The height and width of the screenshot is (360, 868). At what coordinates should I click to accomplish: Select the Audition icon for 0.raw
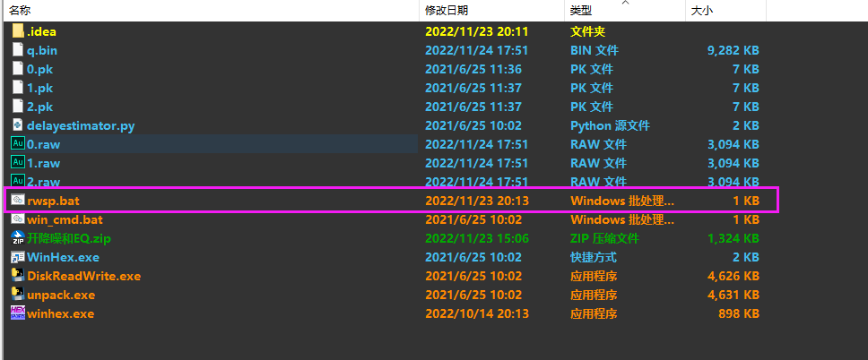(x=18, y=144)
